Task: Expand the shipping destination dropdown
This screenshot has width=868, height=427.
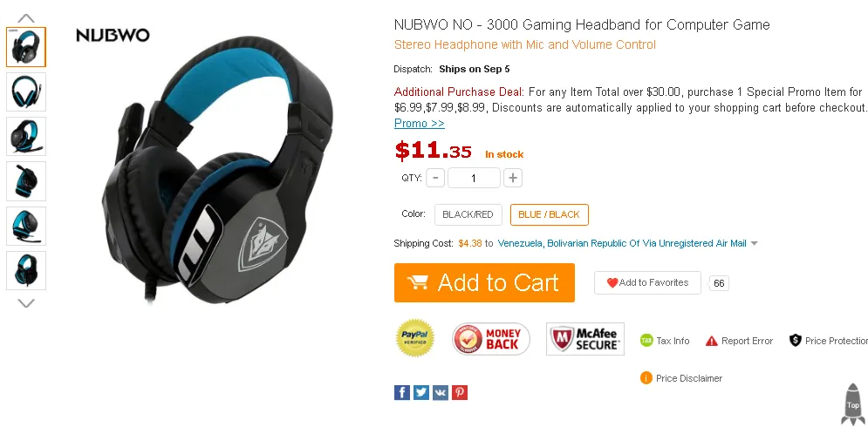Action: point(754,243)
